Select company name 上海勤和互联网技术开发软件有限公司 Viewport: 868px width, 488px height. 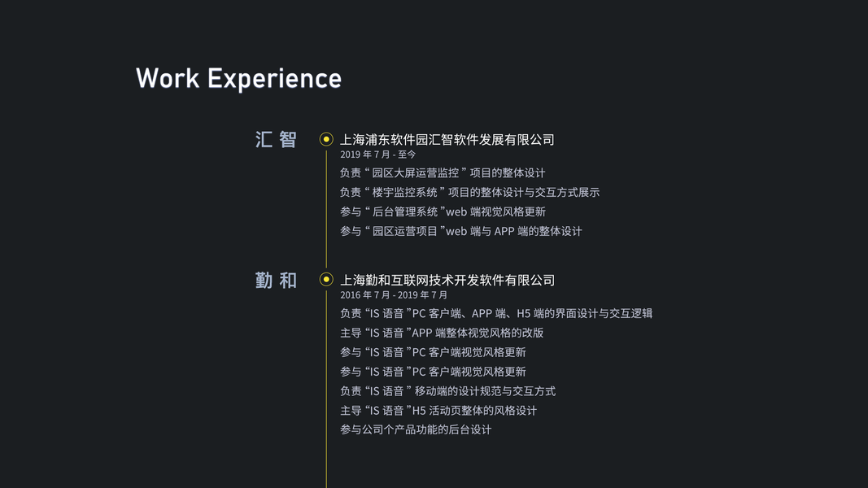tap(447, 280)
